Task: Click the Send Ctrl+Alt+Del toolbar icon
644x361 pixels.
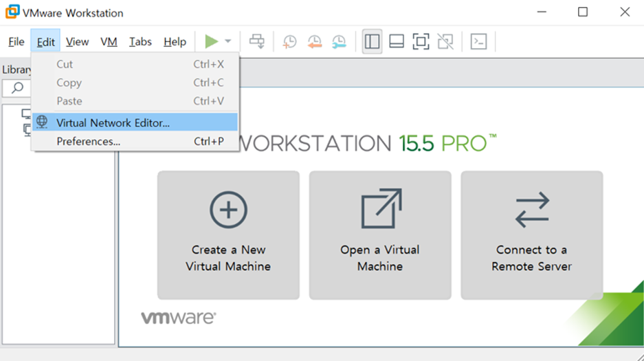Action: 257,41
